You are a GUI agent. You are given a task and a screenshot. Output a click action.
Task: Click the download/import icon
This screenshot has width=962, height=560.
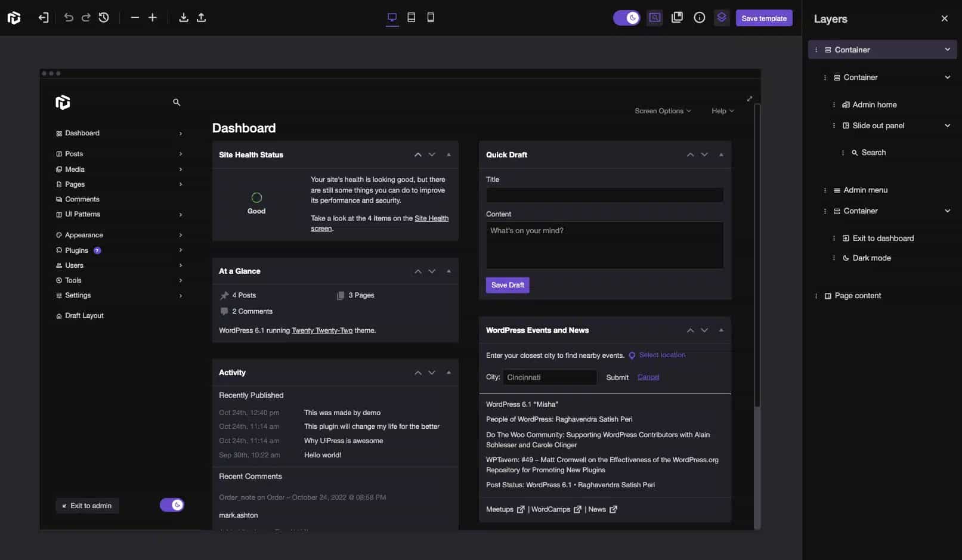(x=184, y=18)
